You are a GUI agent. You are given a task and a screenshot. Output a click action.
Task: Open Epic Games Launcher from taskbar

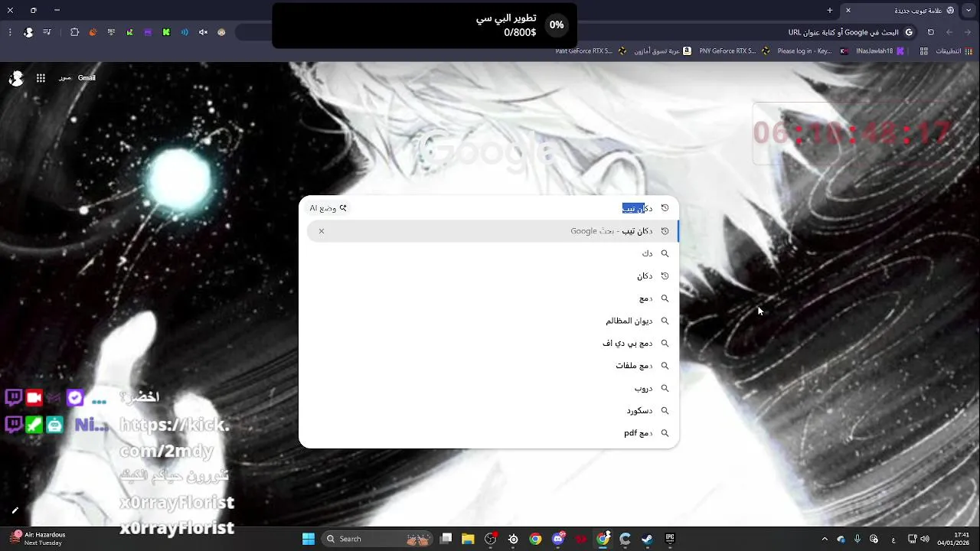(670, 539)
